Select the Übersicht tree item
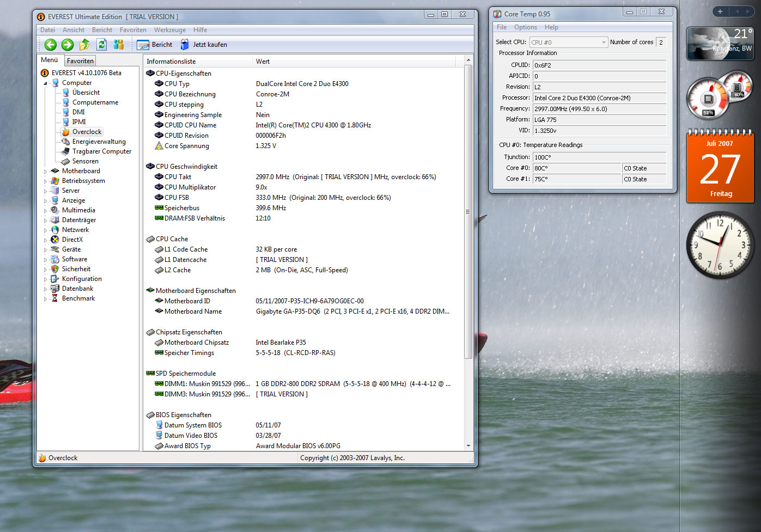Screen dimensions: 761x532 point(86,93)
